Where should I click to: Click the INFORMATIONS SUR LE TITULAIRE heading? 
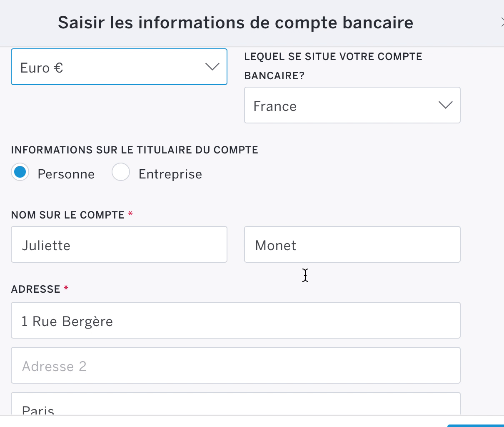135,150
